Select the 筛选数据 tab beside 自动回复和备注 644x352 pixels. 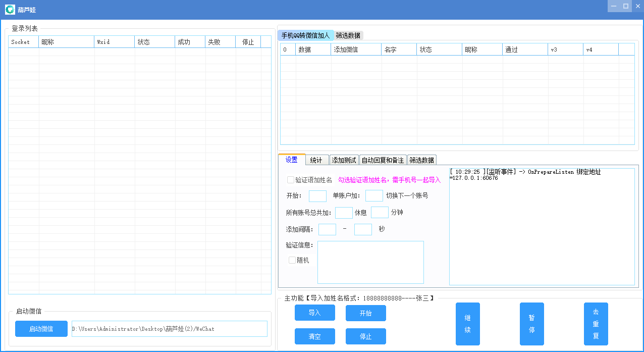422,160
